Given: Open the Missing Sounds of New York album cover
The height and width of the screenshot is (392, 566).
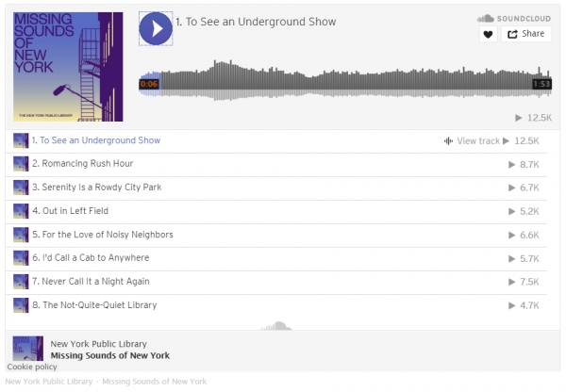Looking at the screenshot, I should pos(68,67).
